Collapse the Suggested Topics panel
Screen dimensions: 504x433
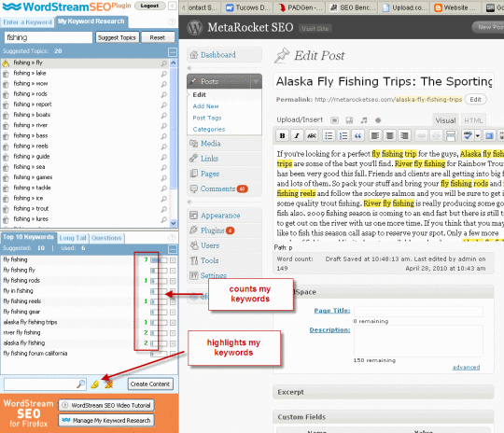tap(173, 52)
